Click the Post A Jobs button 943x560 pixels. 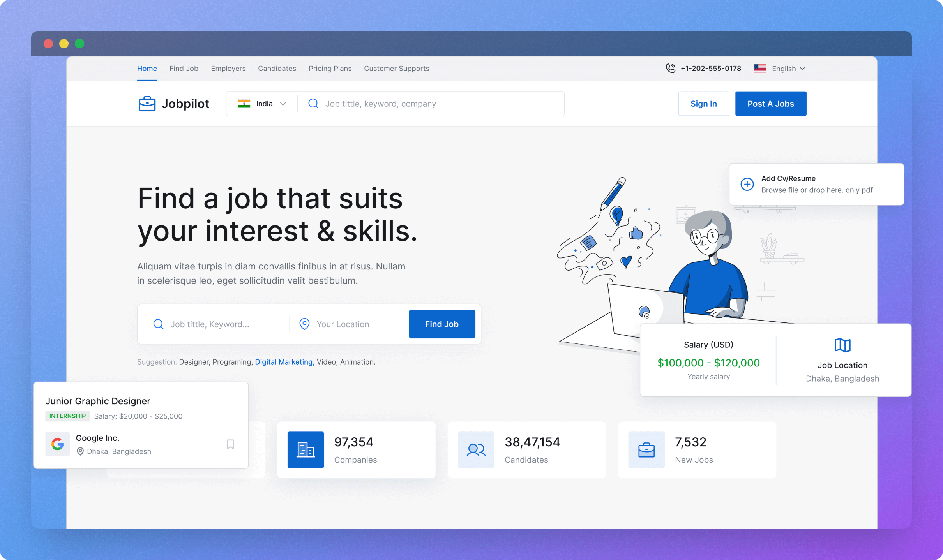[770, 103]
